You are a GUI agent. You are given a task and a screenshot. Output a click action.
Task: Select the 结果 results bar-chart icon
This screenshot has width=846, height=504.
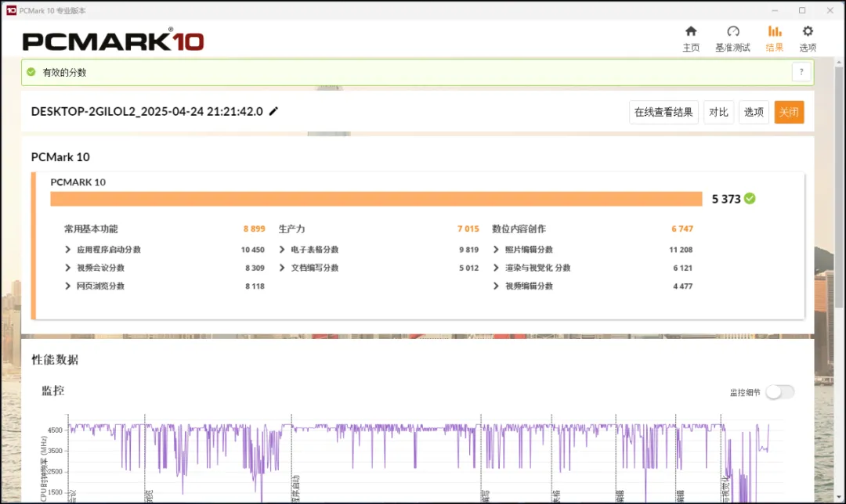point(775,31)
